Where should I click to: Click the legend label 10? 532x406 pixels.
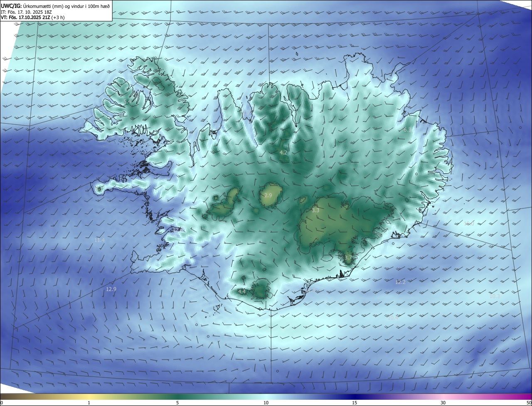pyautogui.click(x=266, y=403)
